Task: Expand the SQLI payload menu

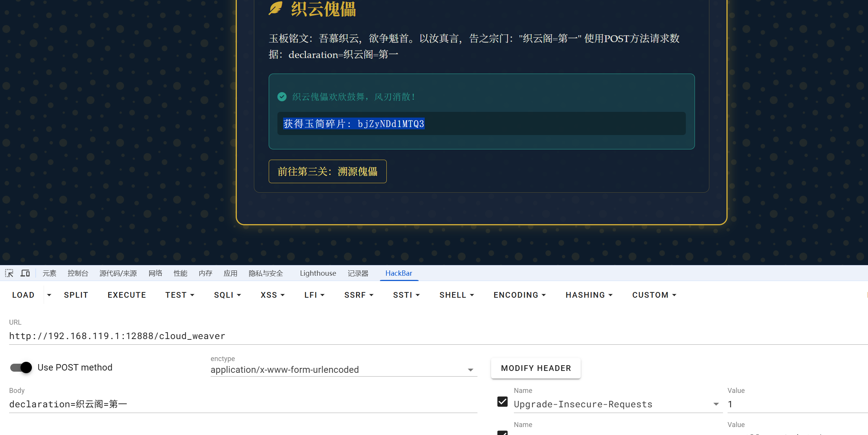Action: (227, 295)
